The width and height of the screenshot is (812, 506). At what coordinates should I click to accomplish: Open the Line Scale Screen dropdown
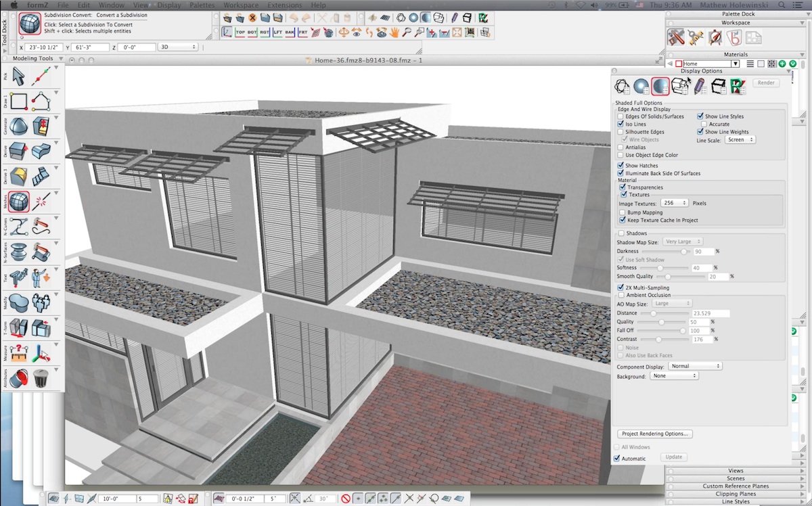(739, 139)
